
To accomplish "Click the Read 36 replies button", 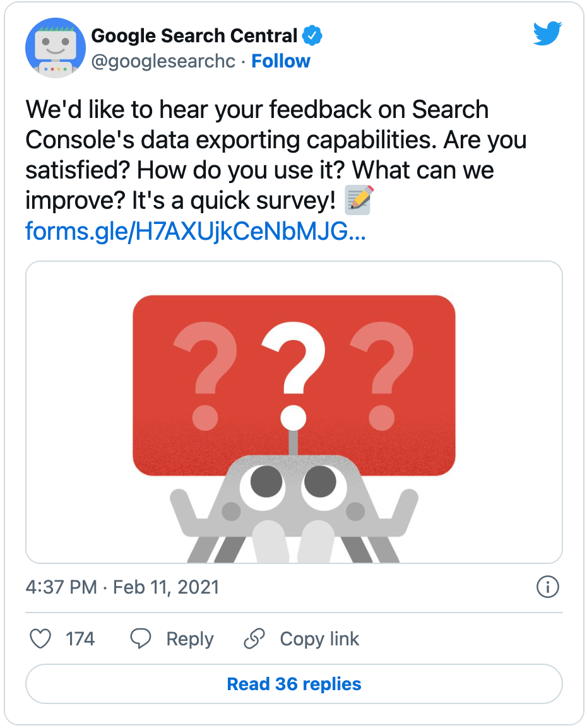I will (294, 684).
